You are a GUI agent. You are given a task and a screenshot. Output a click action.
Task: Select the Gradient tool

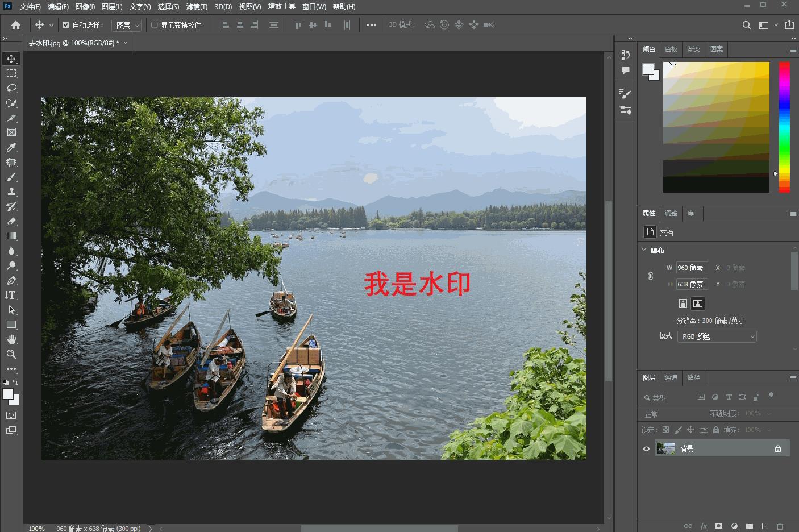coord(11,236)
